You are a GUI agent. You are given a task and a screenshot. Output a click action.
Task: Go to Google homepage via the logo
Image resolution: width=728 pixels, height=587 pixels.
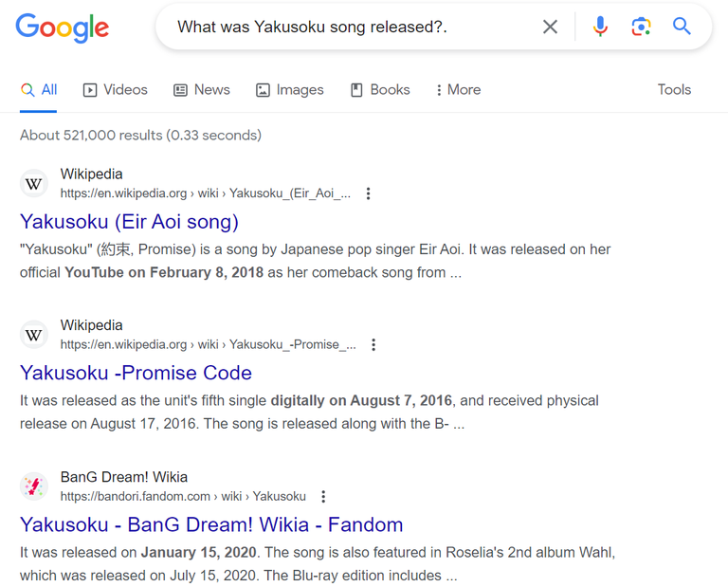[63, 28]
